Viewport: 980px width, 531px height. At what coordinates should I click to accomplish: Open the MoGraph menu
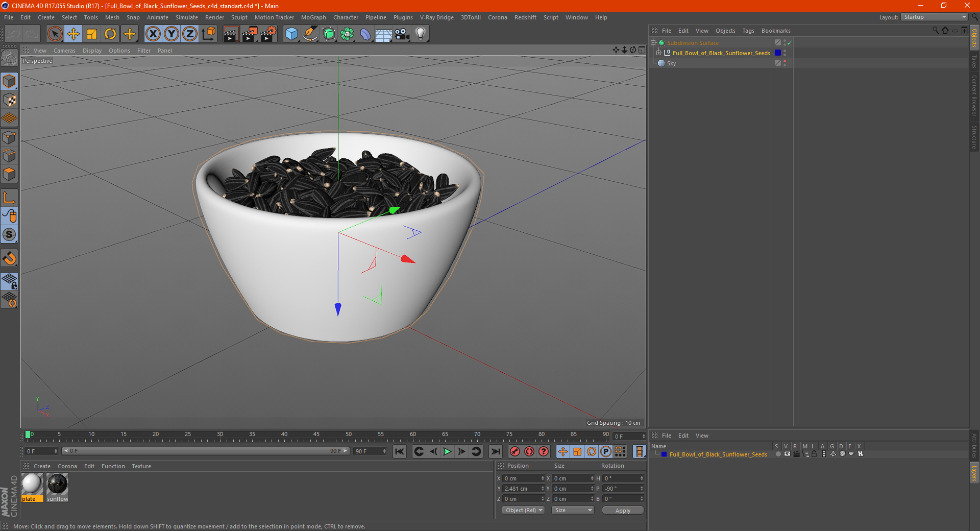click(313, 17)
